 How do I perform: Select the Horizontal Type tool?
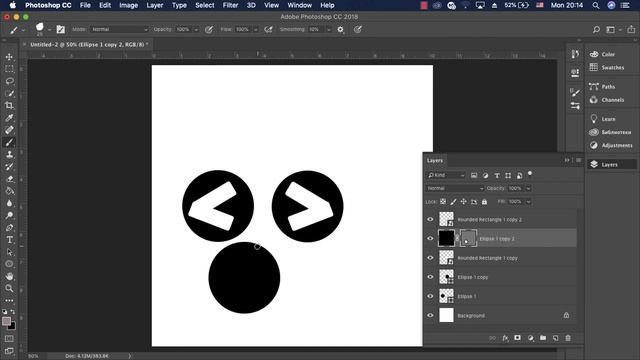pyautogui.click(x=9, y=240)
